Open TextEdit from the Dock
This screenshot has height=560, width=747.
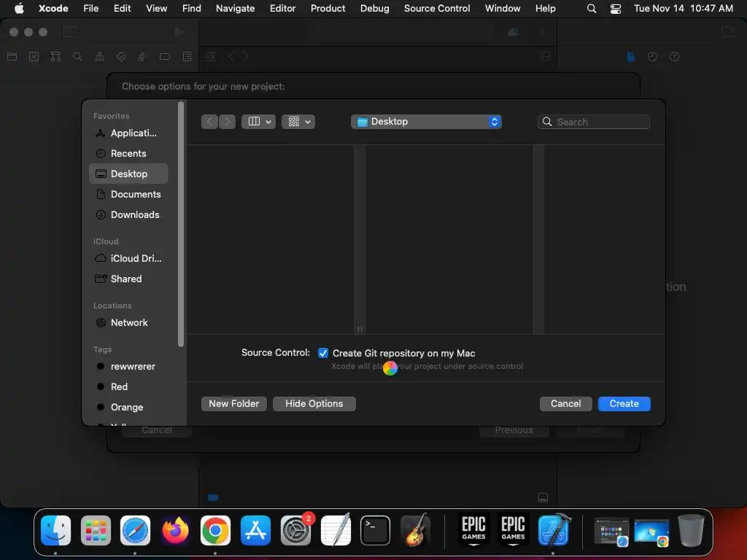point(336,530)
